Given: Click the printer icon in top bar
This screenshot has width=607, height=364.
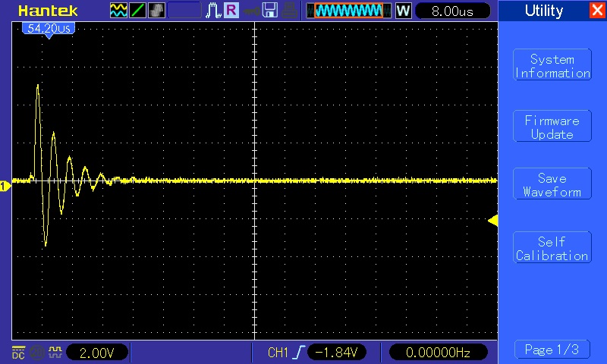Looking at the screenshot, I should point(289,11).
